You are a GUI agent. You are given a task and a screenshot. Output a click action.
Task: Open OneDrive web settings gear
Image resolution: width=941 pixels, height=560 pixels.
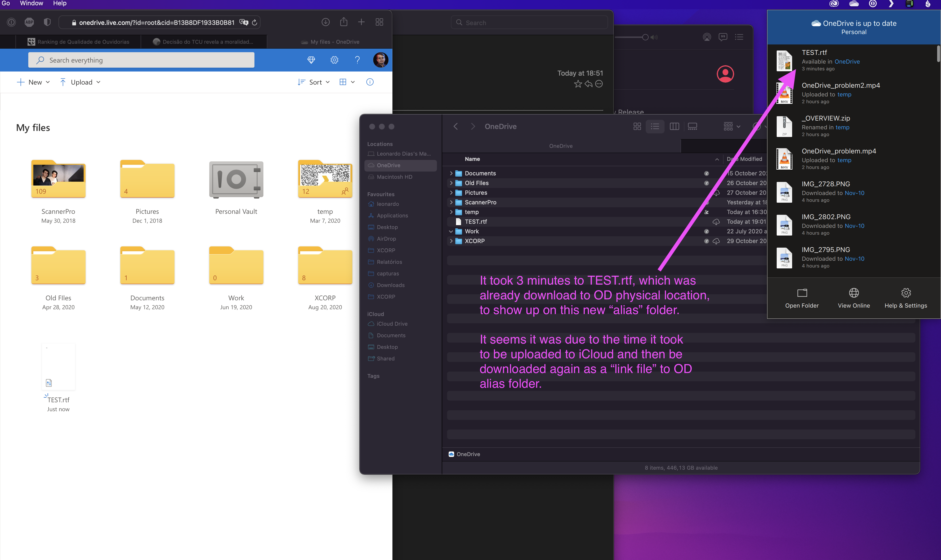tap(334, 60)
